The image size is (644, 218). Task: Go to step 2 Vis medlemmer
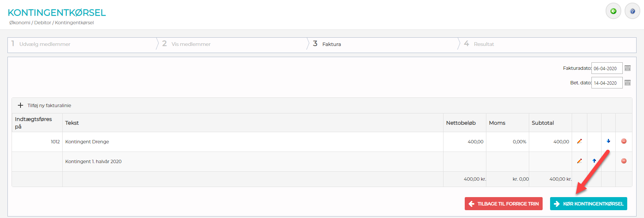(x=191, y=44)
